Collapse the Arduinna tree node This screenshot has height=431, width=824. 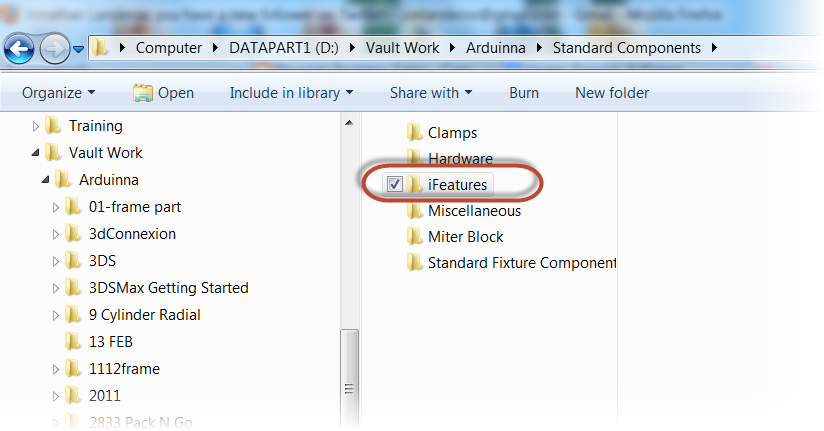(46, 180)
